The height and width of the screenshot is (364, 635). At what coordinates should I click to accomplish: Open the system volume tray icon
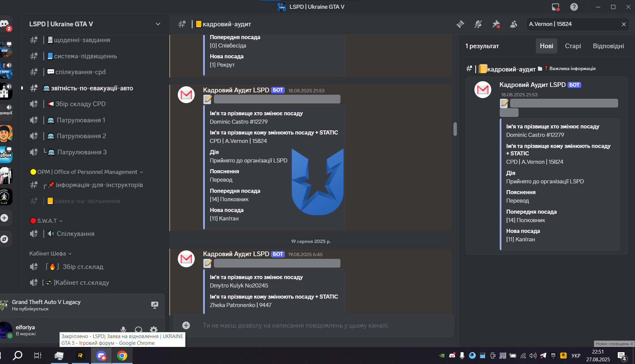click(x=533, y=356)
